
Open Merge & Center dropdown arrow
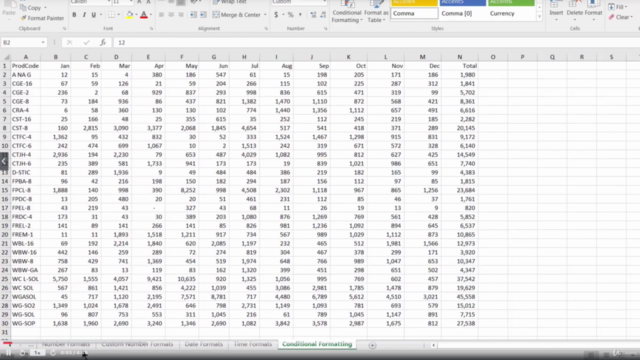(x=265, y=15)
